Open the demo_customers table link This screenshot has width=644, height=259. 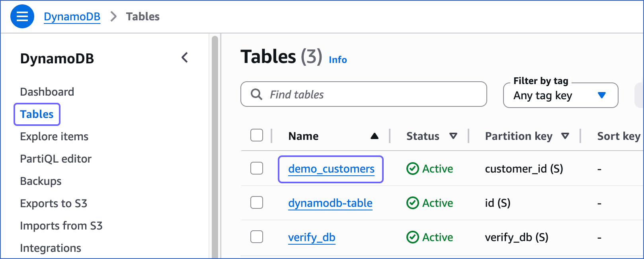click(x=331, y=169)
